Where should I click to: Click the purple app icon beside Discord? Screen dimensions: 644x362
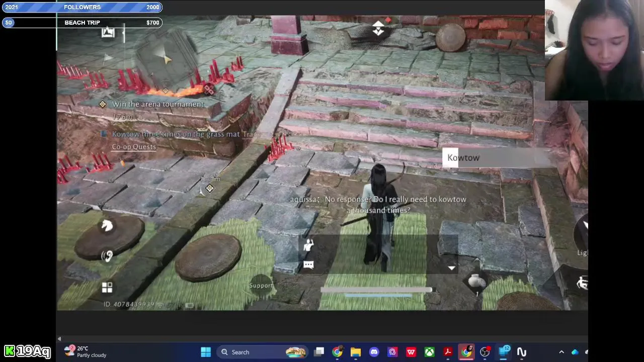[x=392, y=352]
